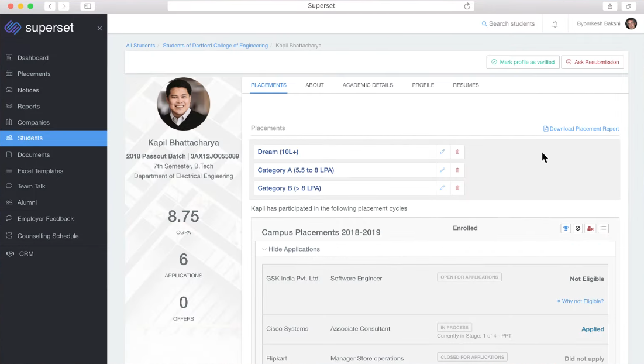The height and width of the screenshot is (364, 644).
Task: Open Category A (5.5 to 8 LPA)
Action: tap(296, 170)
